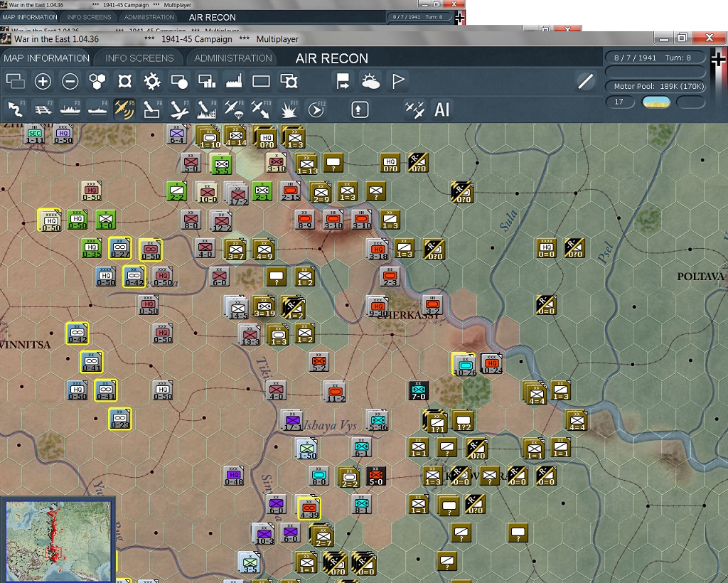The height and width of the screenshot is (583, 728).
Task: Toggle the rectangle-with-circle map overlay icon
Action: 178,82
